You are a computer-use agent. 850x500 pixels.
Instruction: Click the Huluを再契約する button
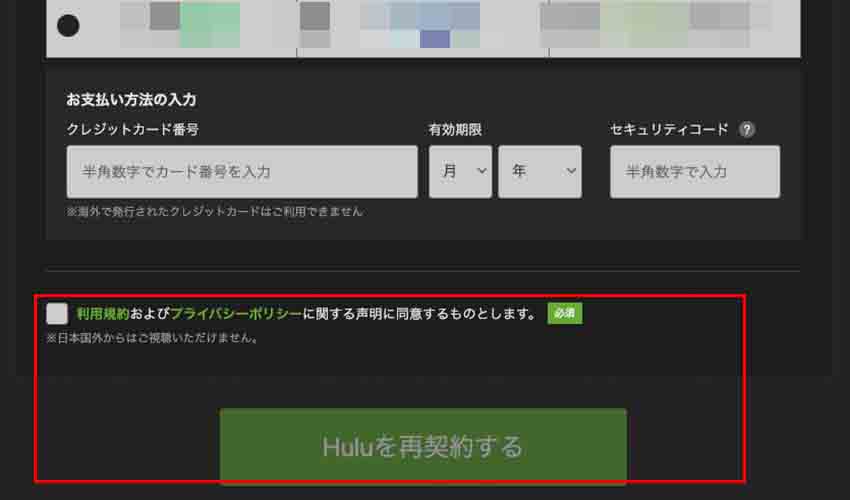[423, 446]
